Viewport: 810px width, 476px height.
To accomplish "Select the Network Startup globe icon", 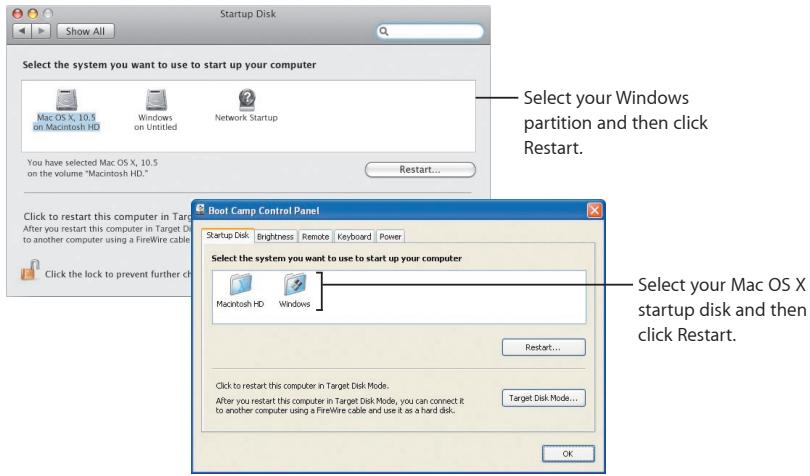I will [247, 99].
